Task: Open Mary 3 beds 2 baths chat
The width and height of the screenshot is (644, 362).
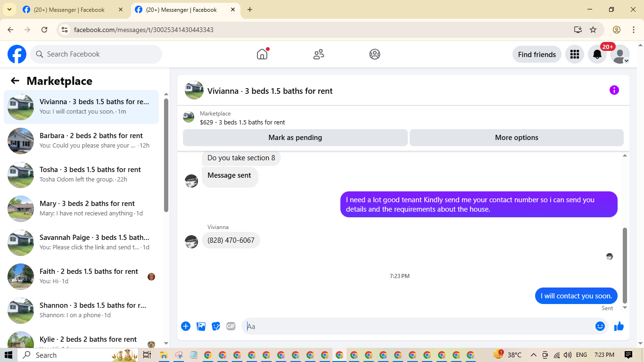Action: [x=82, y=209]
